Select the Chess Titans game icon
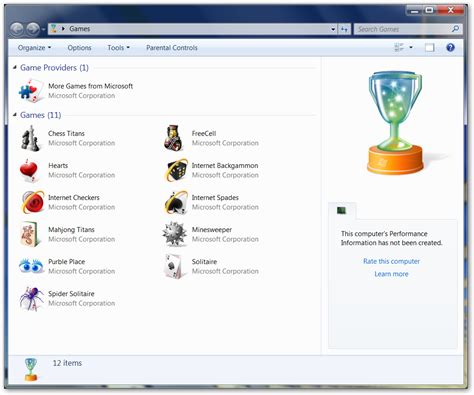 [31, 138]
